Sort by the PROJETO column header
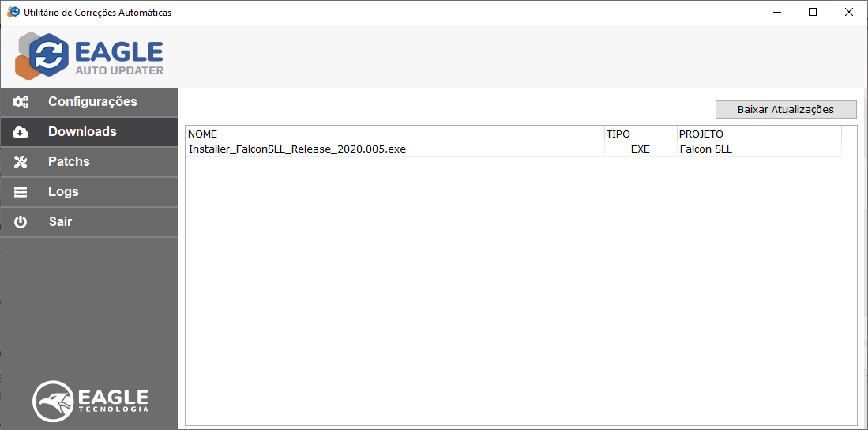Viewport: 868px width, 430px height. 759,134
